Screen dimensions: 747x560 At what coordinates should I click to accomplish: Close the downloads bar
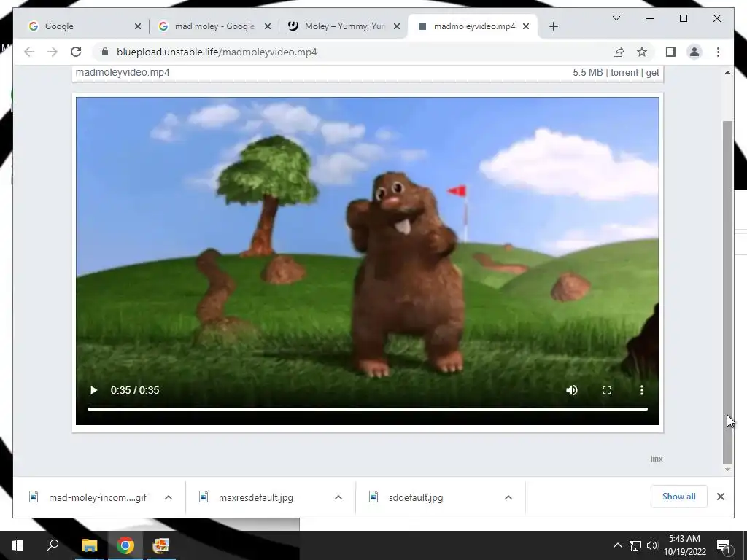(x=720, y=497)
